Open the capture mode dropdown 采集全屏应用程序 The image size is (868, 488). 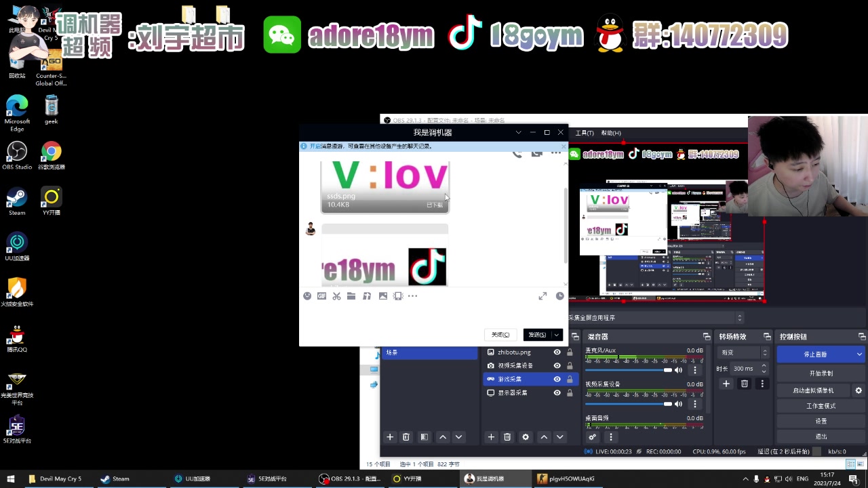[x=656, y=318]
